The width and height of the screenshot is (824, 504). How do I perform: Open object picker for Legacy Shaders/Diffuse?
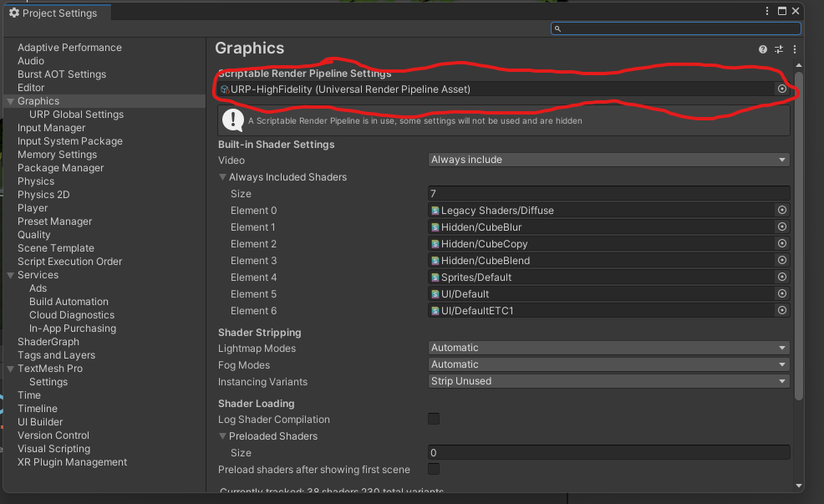point(781,210)
